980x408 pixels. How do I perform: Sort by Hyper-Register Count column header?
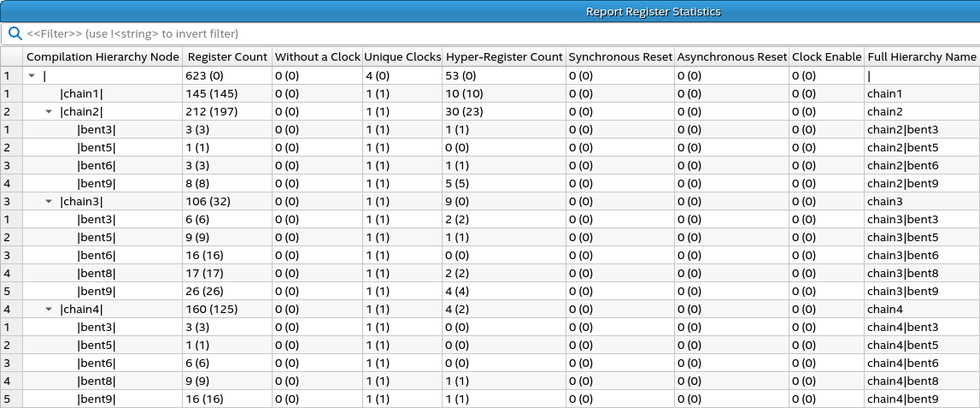click(504, 56)
